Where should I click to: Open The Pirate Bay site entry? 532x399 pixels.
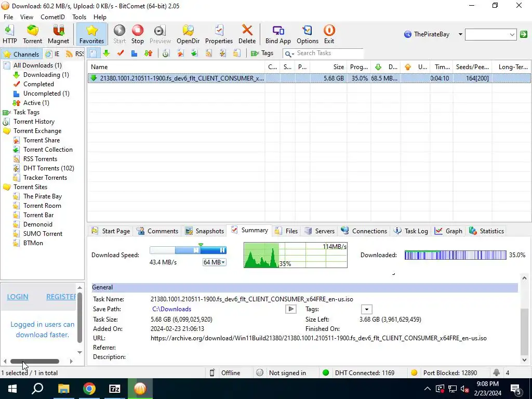click(x=43, y=196)
